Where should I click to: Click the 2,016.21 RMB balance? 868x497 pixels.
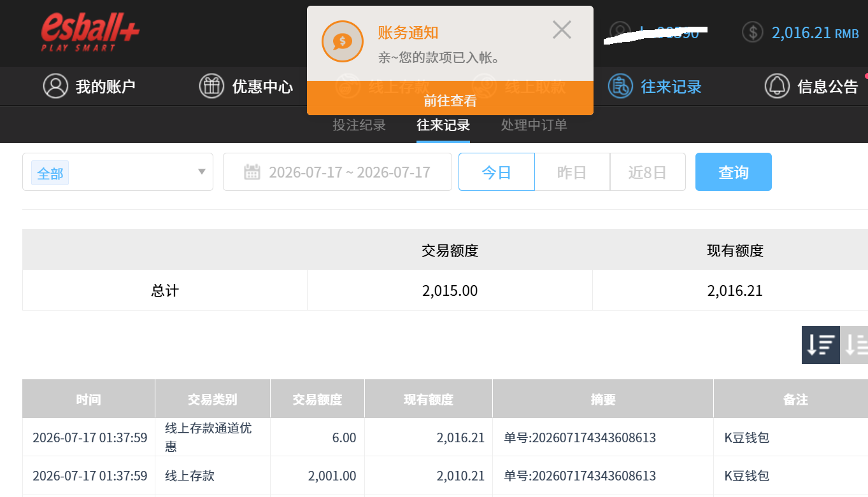tap(815, 32)
